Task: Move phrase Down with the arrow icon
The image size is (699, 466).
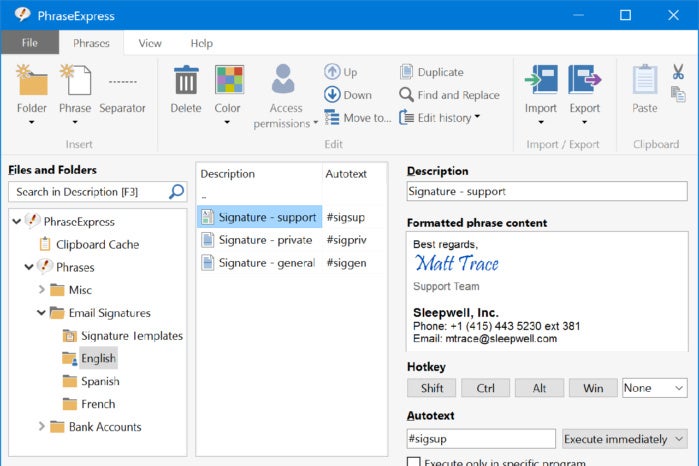Action: click(332, 95)
